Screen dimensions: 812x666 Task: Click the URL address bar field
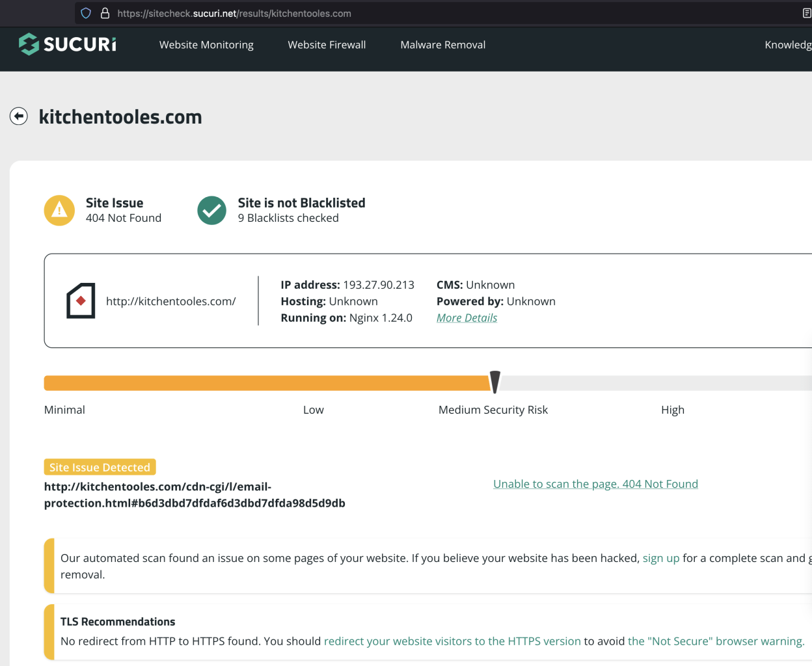click(x=442, y=13)
